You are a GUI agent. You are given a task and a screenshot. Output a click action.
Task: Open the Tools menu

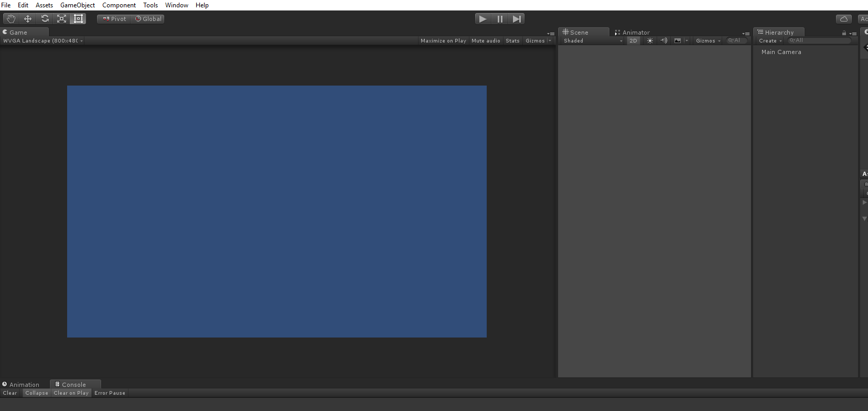pos(151,5)
